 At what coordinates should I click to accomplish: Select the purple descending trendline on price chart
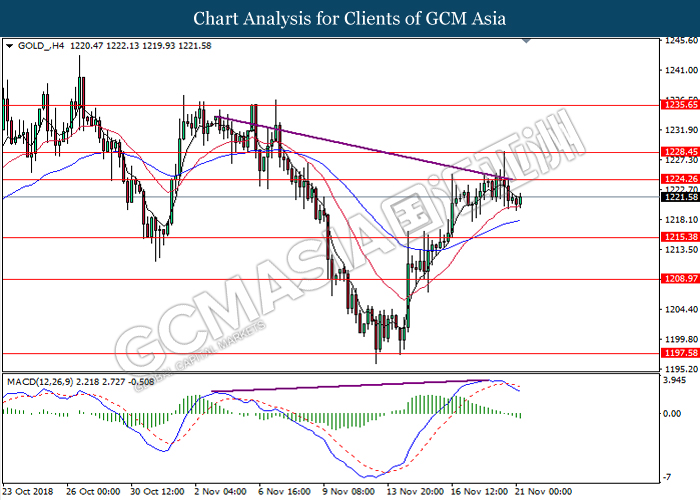click(x=363, y=148)
